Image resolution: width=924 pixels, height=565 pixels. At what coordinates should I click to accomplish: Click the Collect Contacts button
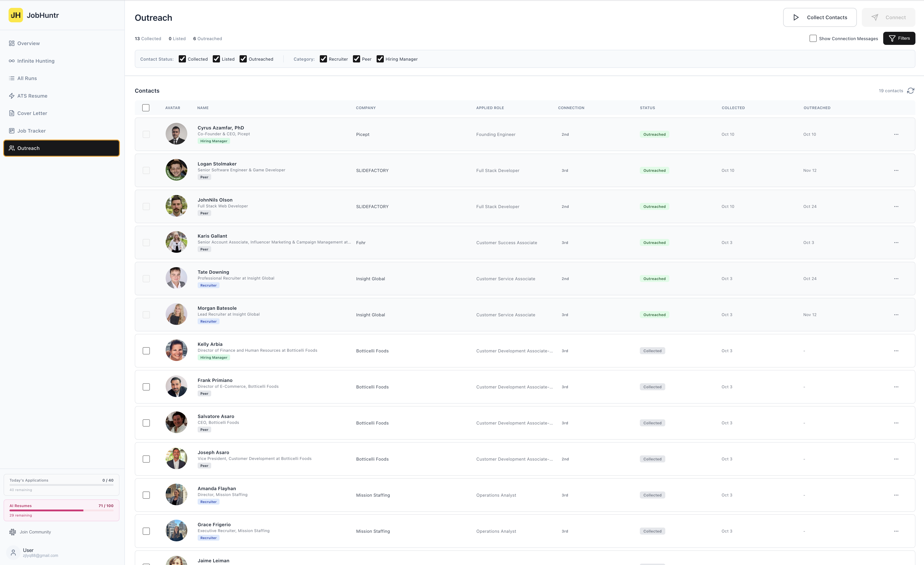820,17
